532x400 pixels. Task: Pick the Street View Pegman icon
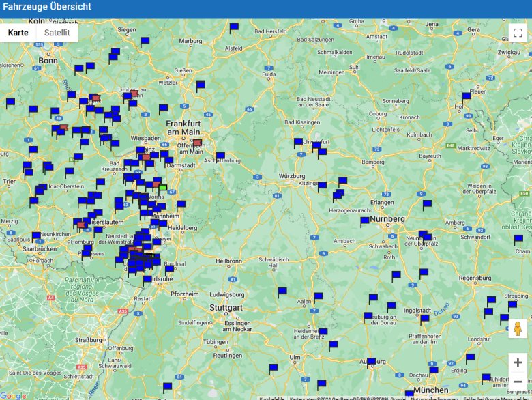[x=517, y=328]
